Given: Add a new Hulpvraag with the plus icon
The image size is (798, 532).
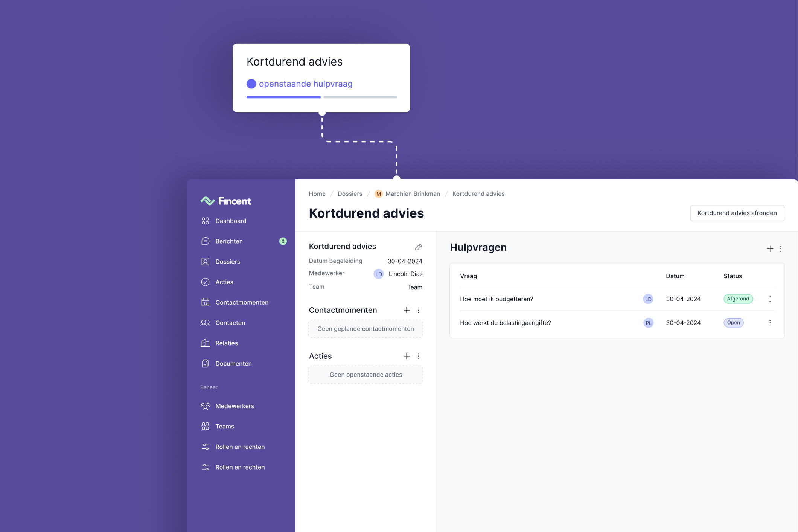Looking at the screenshot, I should click(770, 249).
